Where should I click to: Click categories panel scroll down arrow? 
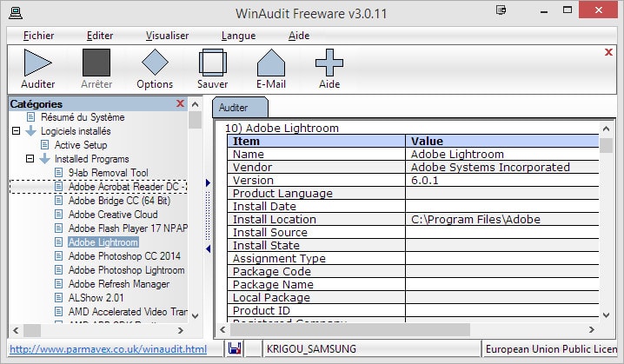point(195,316)
